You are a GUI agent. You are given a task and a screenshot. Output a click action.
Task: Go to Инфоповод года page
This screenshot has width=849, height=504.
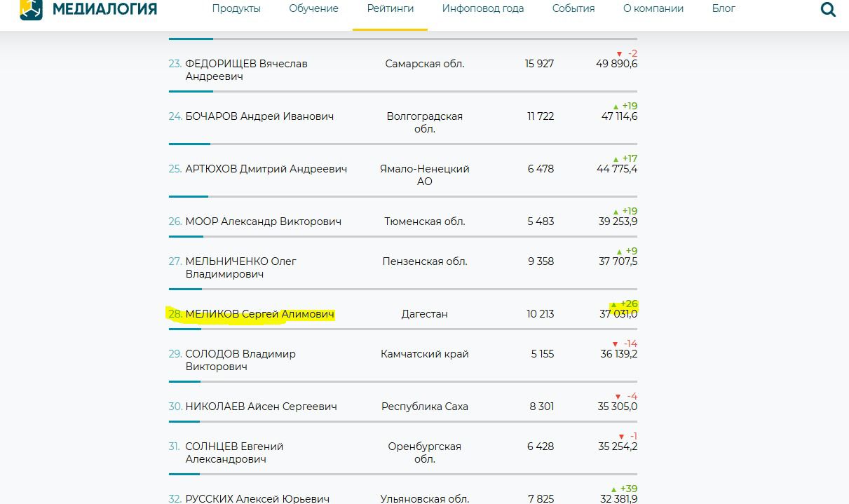[x=482, y=8]
